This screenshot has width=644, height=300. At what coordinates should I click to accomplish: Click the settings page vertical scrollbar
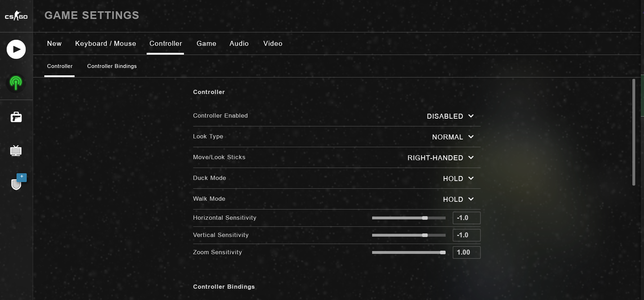634,132
